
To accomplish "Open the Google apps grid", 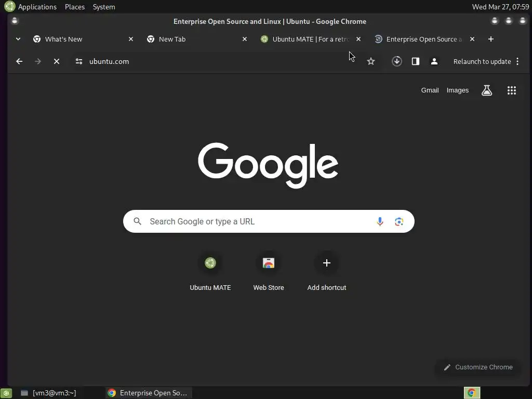I will [x=512, y=90].
